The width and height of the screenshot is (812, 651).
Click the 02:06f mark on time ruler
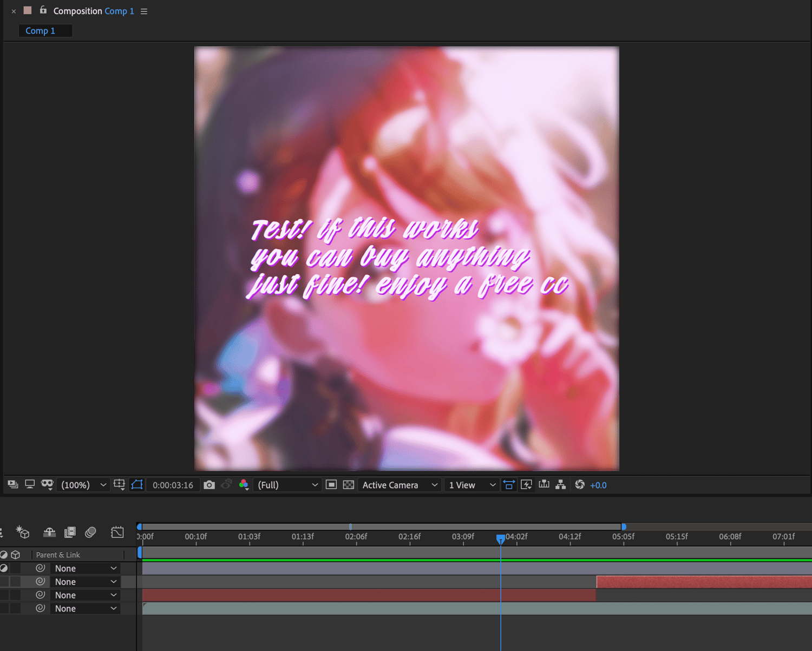(356, 537)
